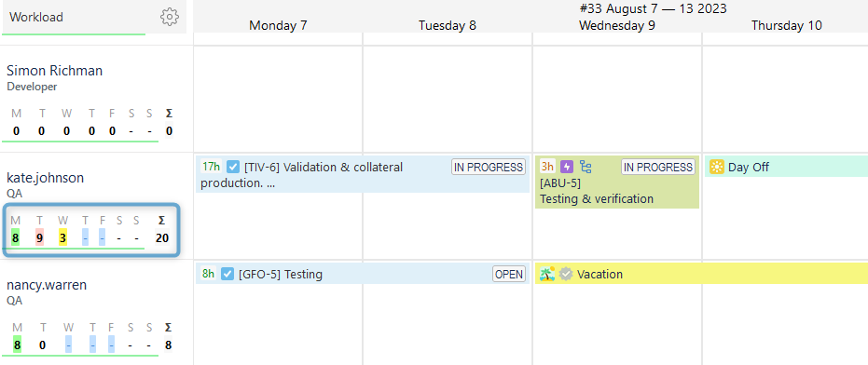Click the gray verified badge on Vacation

point(565,274)
